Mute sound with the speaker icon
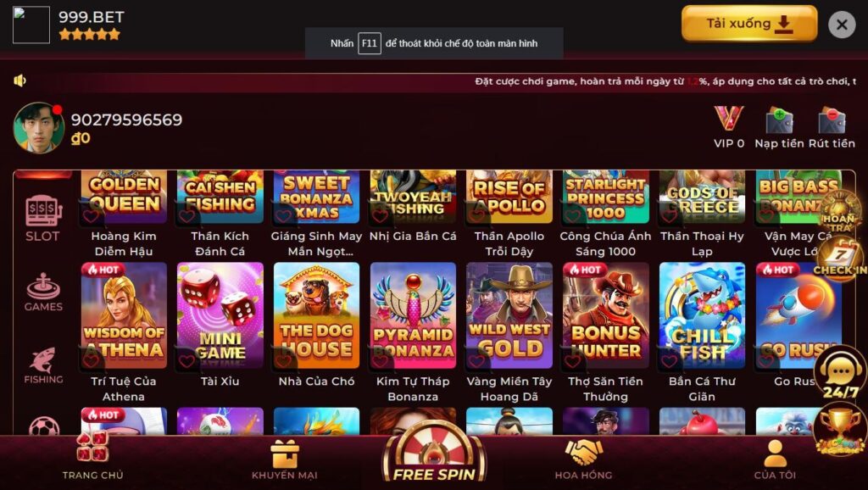Image resolution: width=868 pixels, height=490 pixels. tap(20, 81)
